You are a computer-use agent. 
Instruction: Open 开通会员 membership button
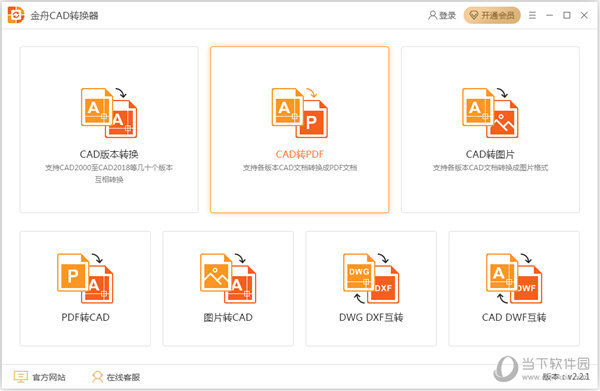point(492,15)
